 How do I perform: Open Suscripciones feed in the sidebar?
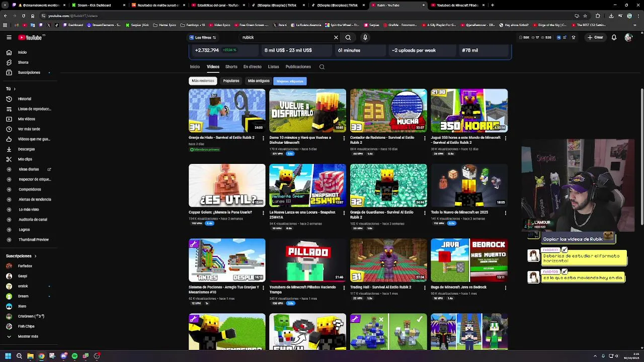pyautogui.click(x=29, y=72)
